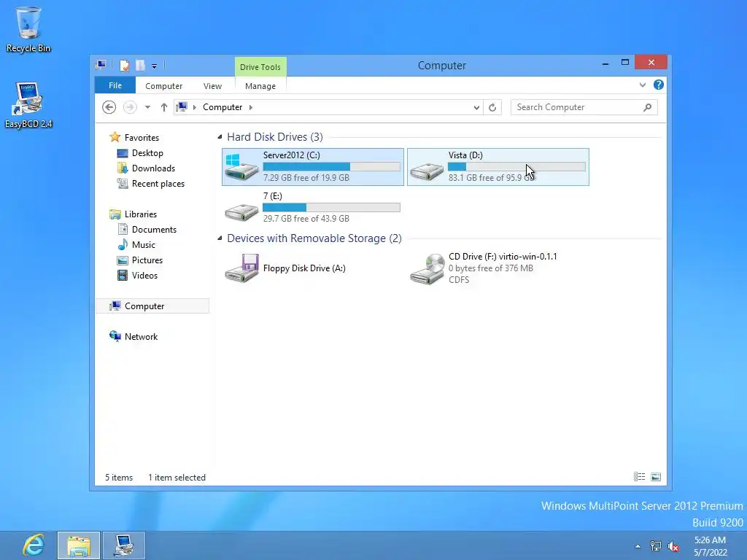This screenshot has height=560, width=747.
Task: Click the Properties quick access toolbar icon
Action: 124,65
